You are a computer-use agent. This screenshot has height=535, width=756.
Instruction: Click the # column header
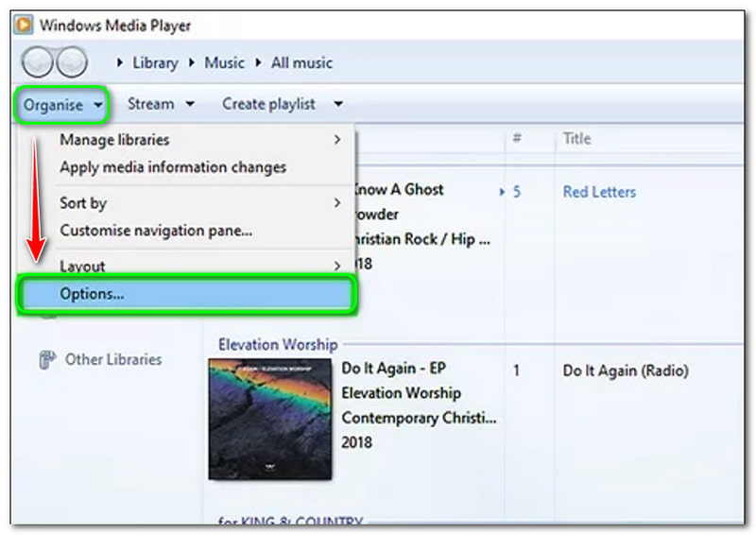point(517,138)
